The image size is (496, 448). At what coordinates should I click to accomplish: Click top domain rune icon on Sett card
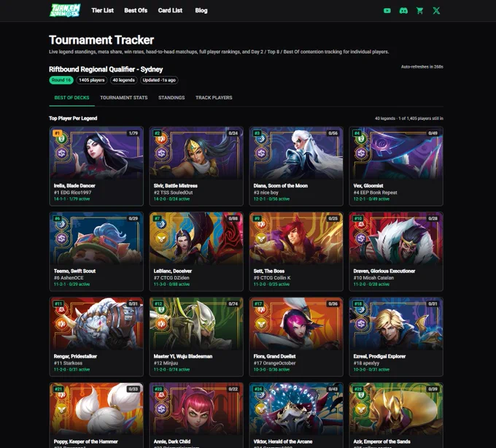point(261,224)
